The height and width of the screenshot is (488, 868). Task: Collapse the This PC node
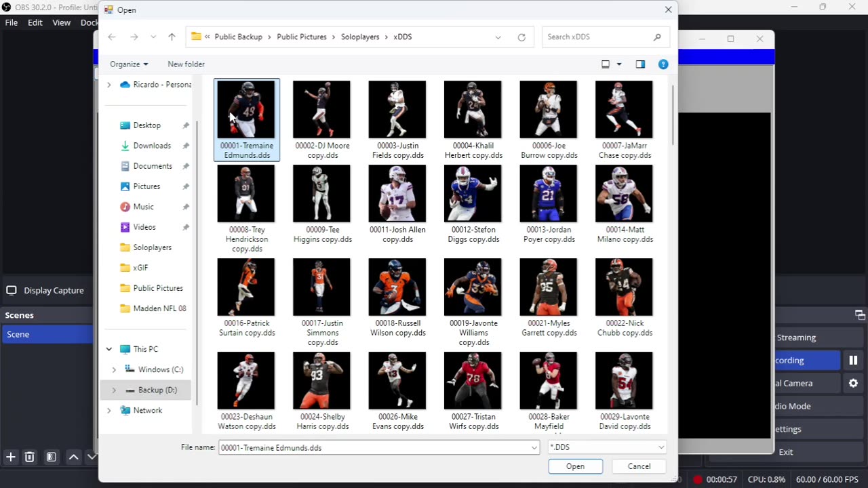[x=108, y=349]
